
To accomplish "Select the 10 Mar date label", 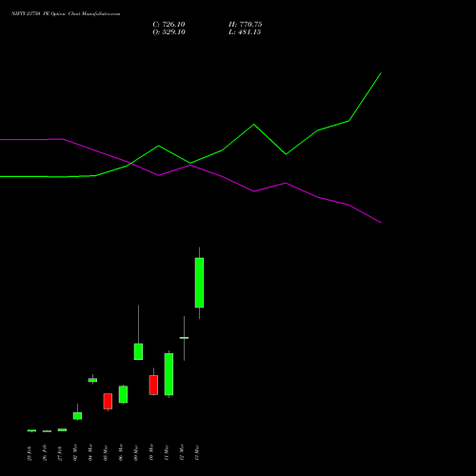I will tap(151, 452).
